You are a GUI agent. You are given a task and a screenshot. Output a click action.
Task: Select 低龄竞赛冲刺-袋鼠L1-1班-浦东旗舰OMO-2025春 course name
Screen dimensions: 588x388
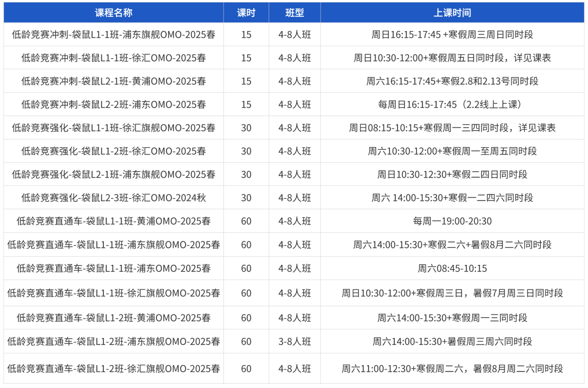(x=114, y=34)
